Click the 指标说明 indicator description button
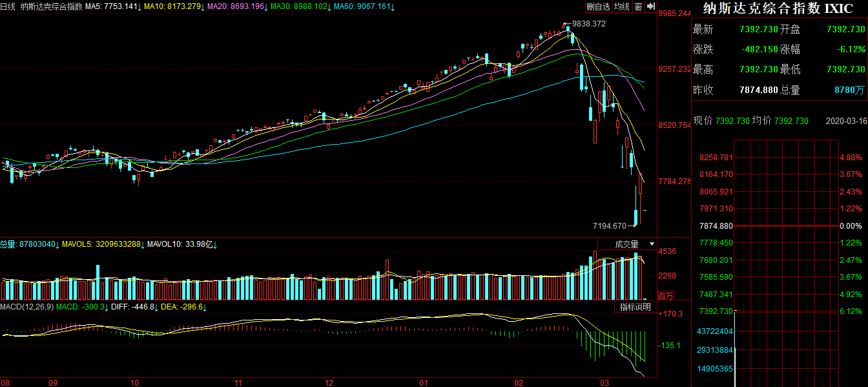The width and height of the screenshot is (868, 387). tap(635, 307)
